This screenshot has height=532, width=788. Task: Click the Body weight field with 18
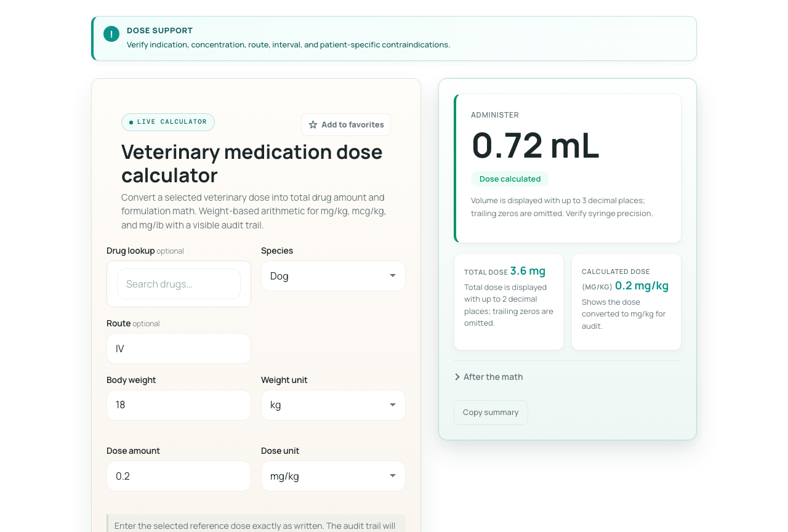[x=179, y=405]
